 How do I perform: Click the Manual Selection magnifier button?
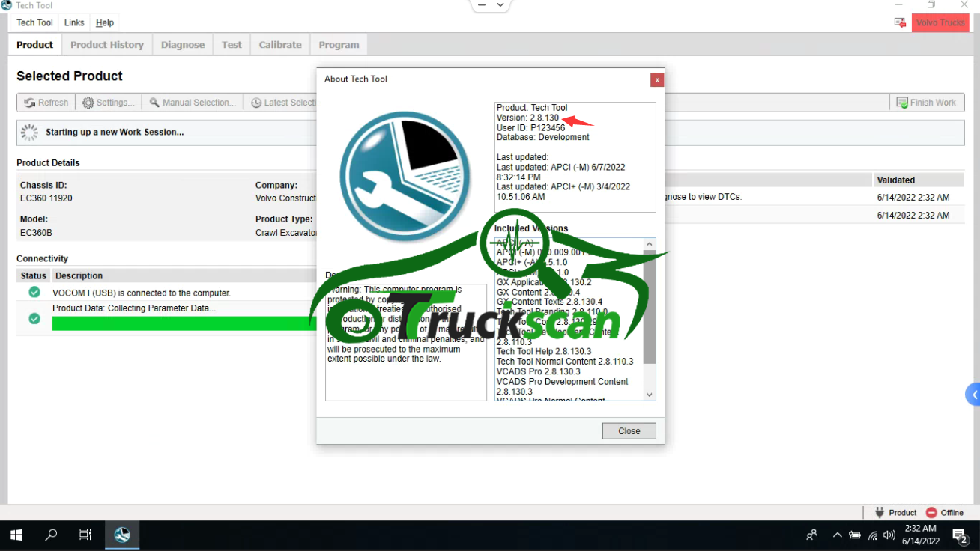click(193, 103)
